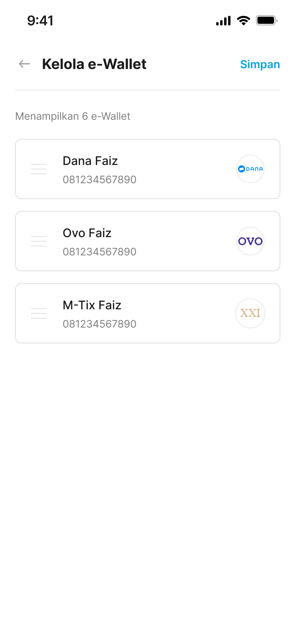Screen dimensions: 297x644
Task: Tap the Wi-Fi icon in status bar
Action: [243, 20]
